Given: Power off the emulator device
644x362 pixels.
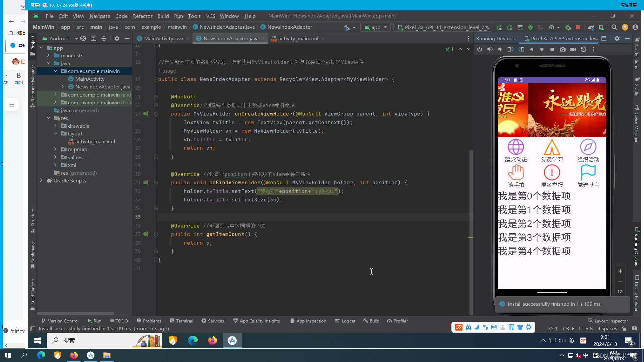Looking at the screenshot, I should coord(480,49).
